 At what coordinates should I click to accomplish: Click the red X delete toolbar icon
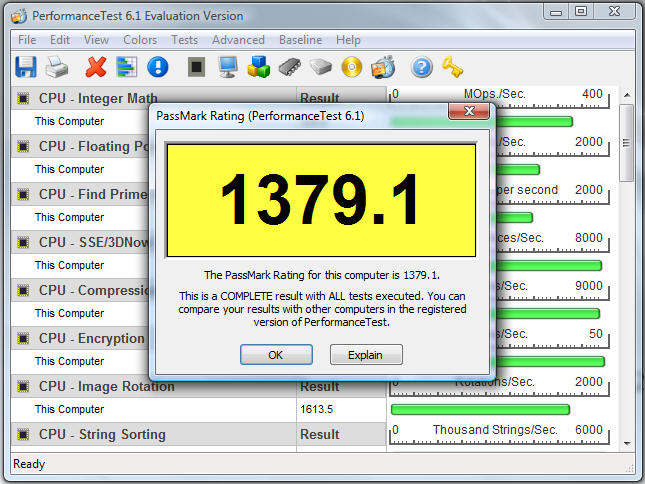pos(95,67)
